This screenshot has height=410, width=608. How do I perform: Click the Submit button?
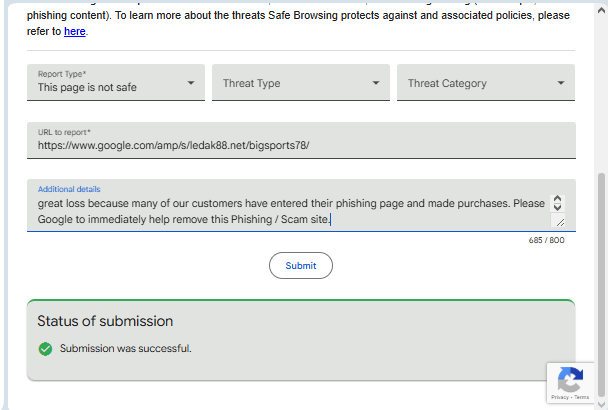coord(300,265)
